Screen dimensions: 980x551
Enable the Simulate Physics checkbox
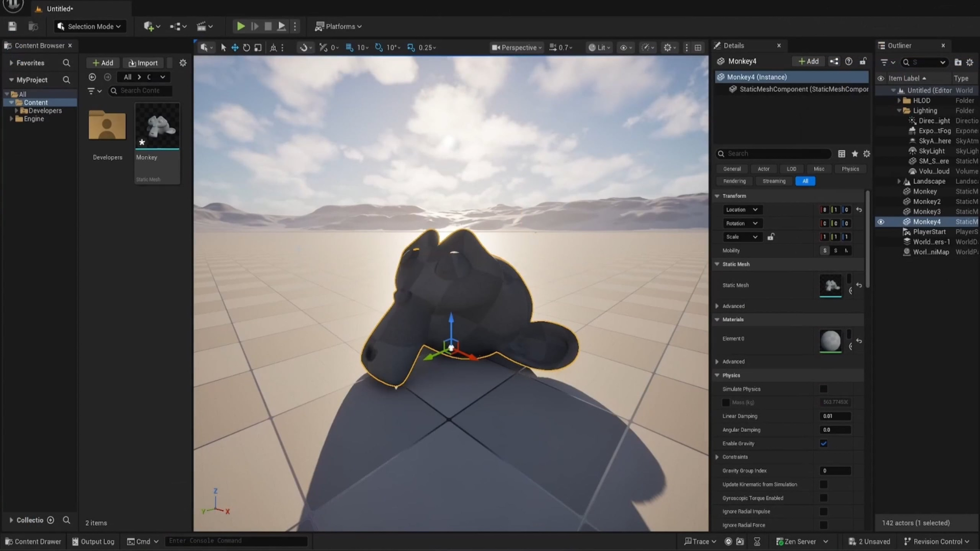click(823, 389)
